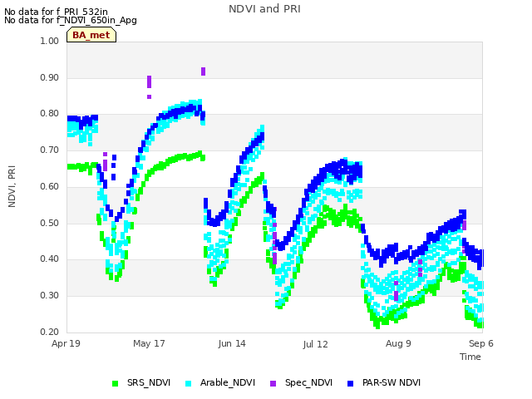Screen dimensions: 532x399
Task: Select the SRS_NDVI legend label
Action: coord(149,382)
